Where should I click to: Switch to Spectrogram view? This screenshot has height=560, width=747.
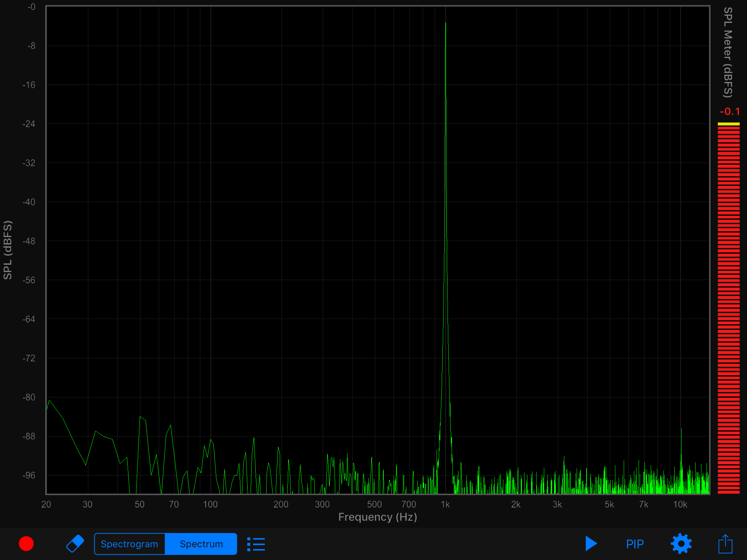[129, 544]
